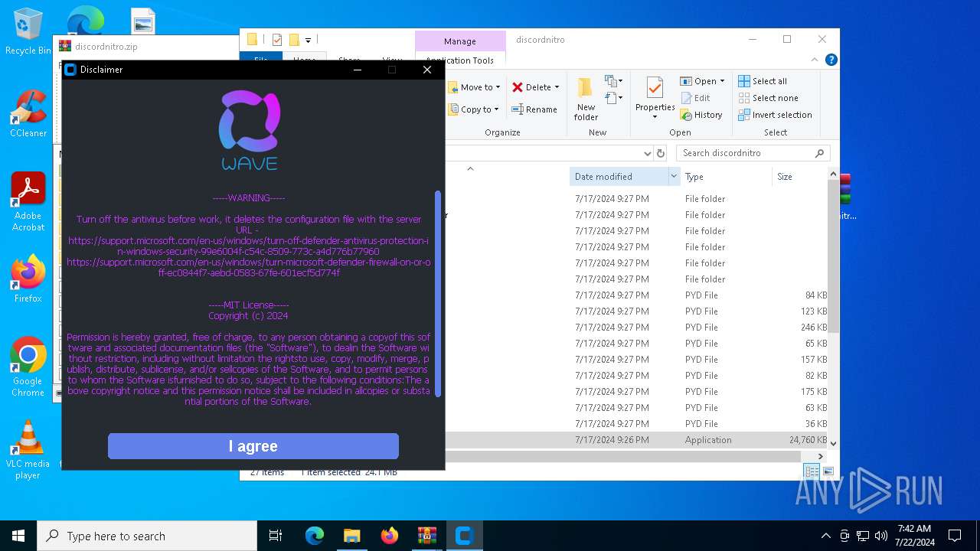Open Customize Quick Access Toolbar arrow
This screenshot has width=980, height=551.
pyautogui.click(x=308, y=40)
